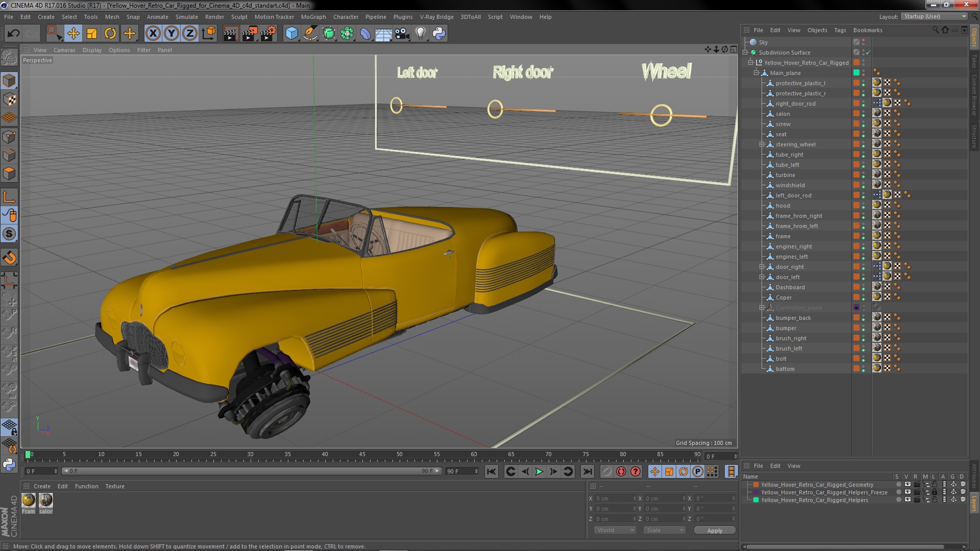This screenshot has width=980, height=551.
Task: Toggle Y axis lock icon
Action: click(x=171, y=34)
